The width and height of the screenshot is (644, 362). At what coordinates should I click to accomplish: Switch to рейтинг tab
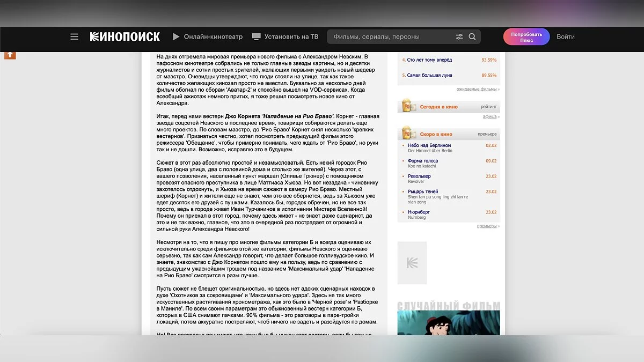pyautogui.click(x=488, y=107)
